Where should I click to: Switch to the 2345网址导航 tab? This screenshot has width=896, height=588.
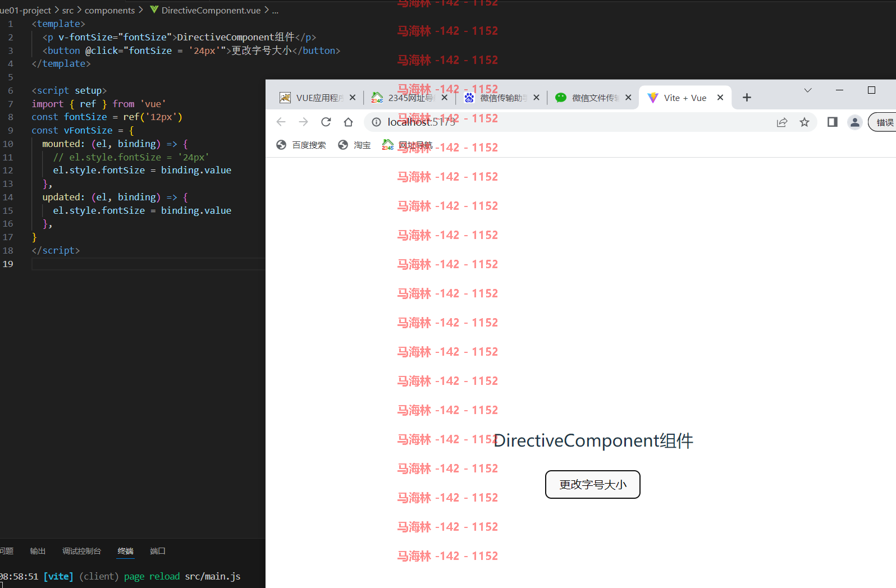point(410,98)
